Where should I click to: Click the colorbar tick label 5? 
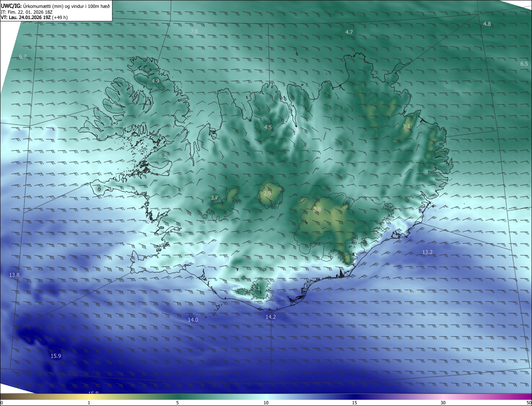[177, 403]
